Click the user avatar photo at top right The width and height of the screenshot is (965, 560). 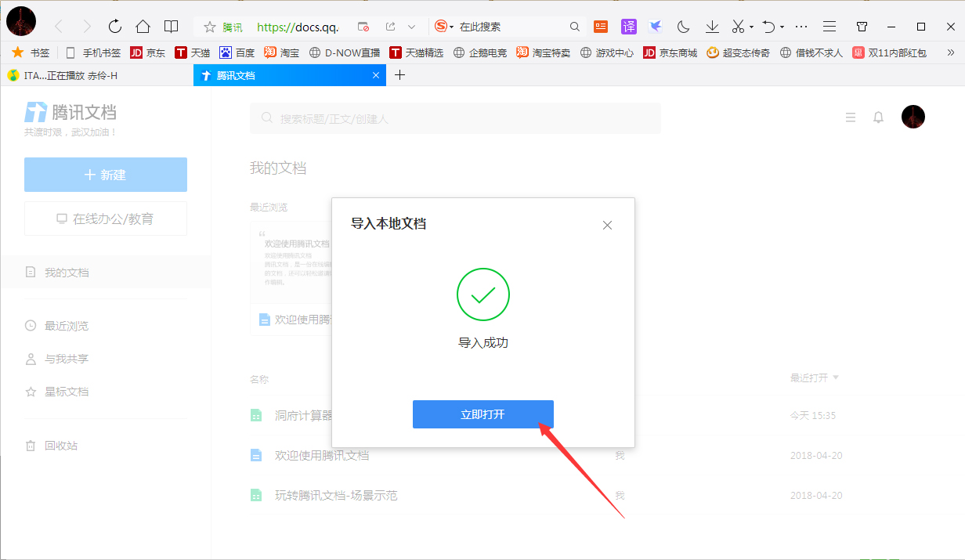tap(913, 116)
